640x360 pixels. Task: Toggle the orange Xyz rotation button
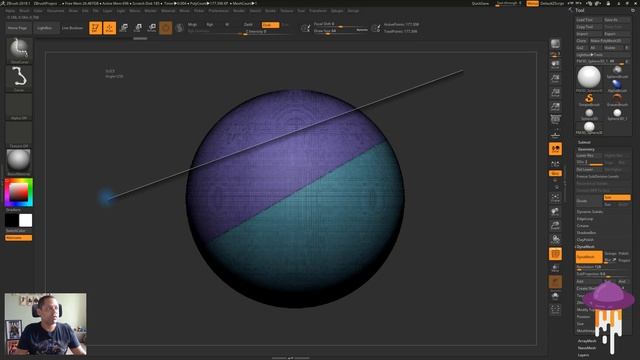pyautogui.click(x=555, y=173)
